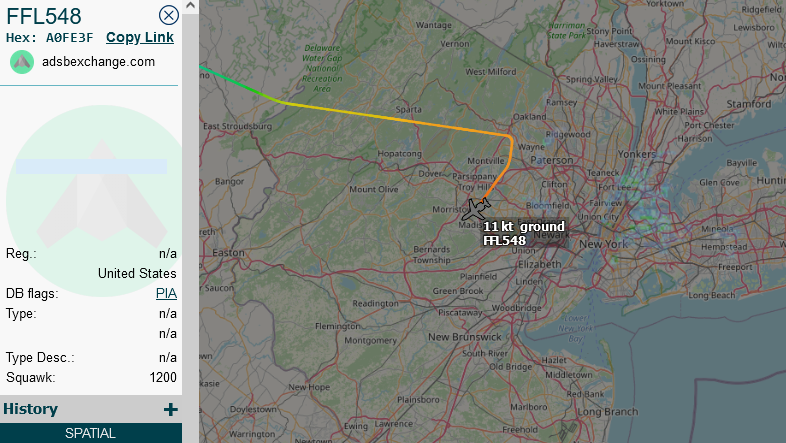Click the green adsbexchange logo icon
The height and width of the screenshot is (443, 786).
point(22,62)
